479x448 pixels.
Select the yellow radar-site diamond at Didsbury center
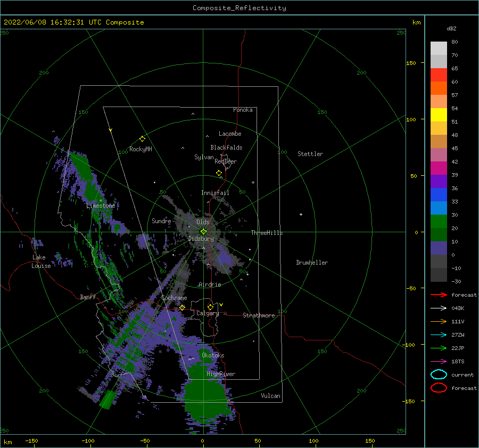[x=203, y=232]
